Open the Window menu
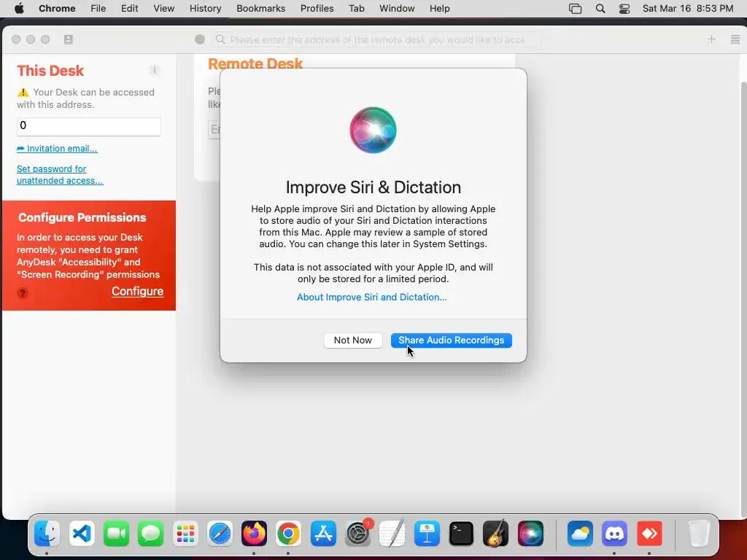 coord(397,9)
